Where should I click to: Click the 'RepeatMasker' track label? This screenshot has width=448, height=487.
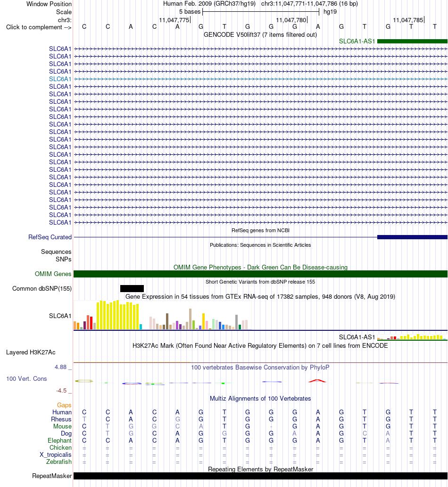[x=52, y=476]
